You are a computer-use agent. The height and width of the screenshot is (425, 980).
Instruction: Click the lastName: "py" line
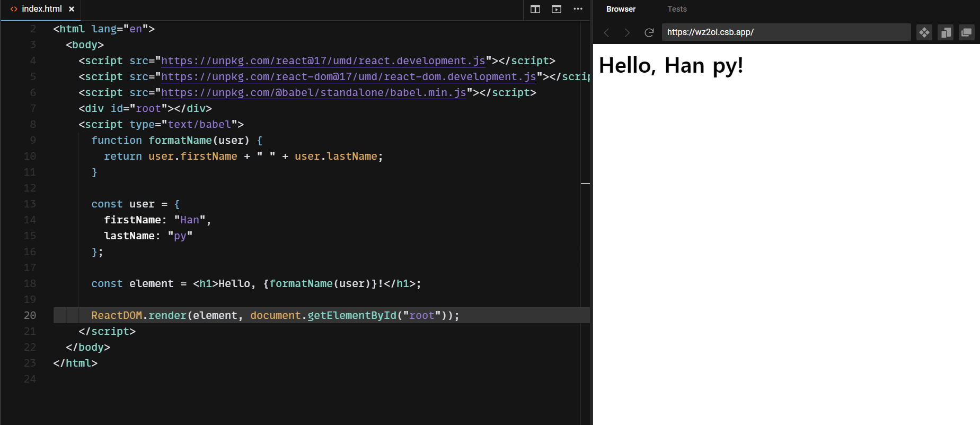tap(148, 236)
